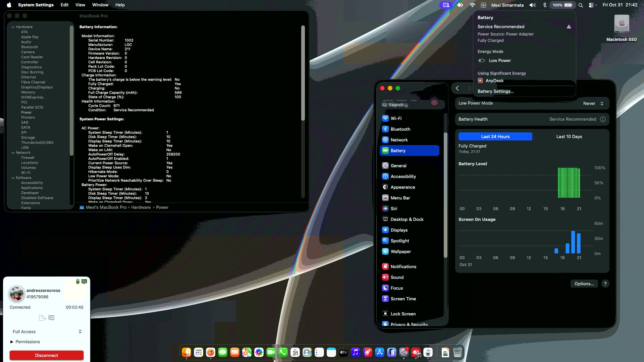This screenshot has height=362, width=644.
Task: Collapse the Hardware tree section
Action: pyautogui.click(x=13, y=27)
